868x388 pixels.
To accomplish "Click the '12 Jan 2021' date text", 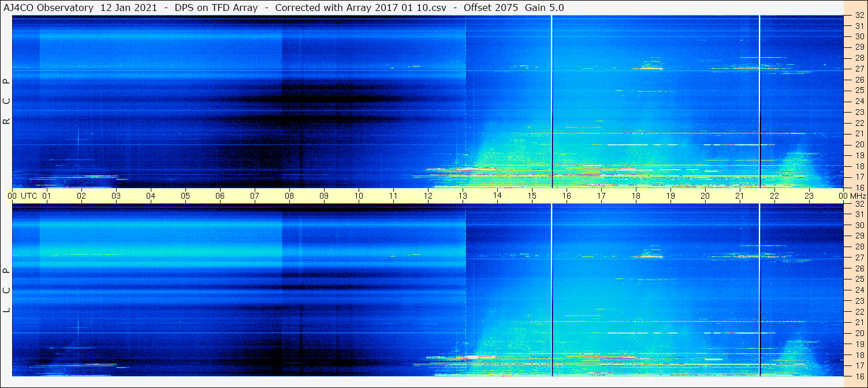I will pos(128,8).
